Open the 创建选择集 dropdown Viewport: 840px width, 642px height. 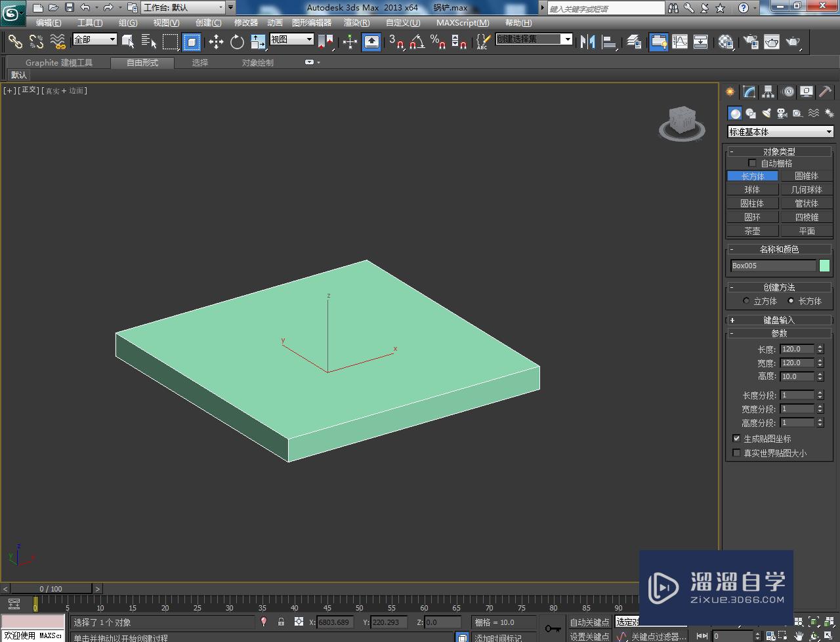pos(534,39)
